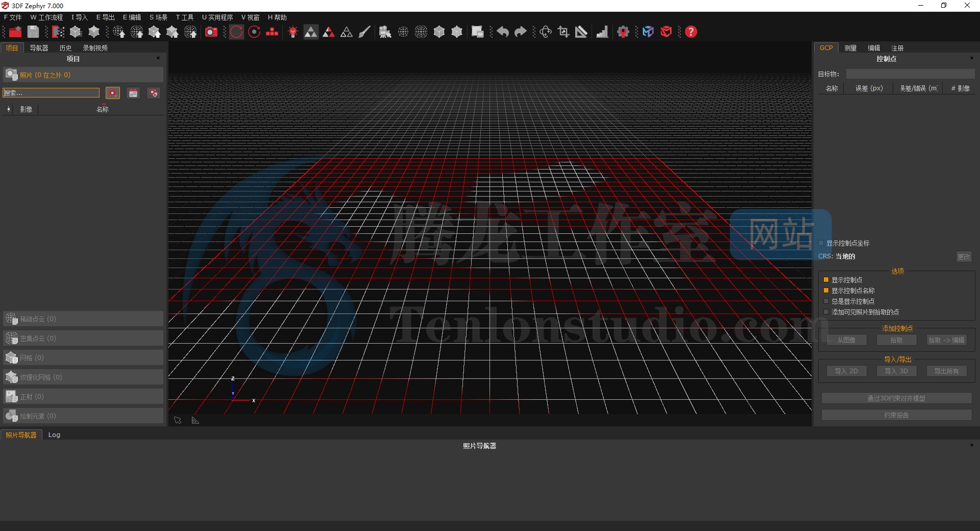Click the triangle ruler icon below the 3D viewport
Image resolution: width=980 pixels, height=531 pixels.
195,420
